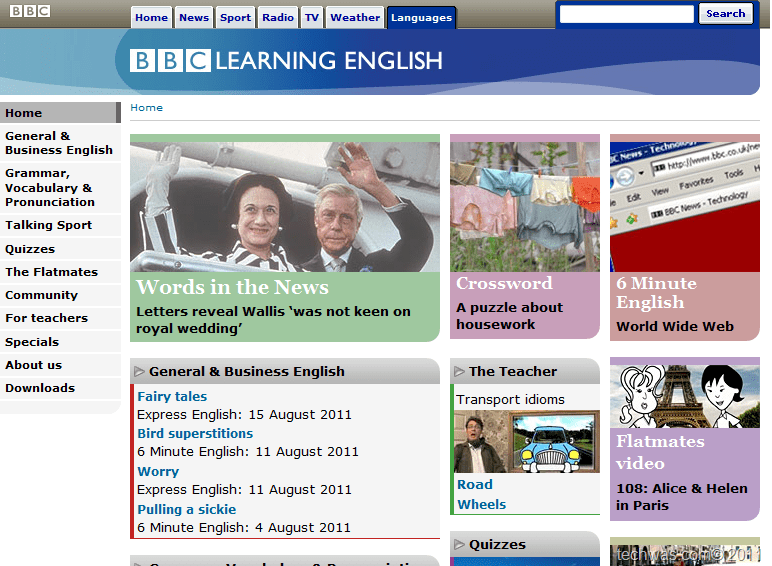
Task: Click the Home breadcrumb link
Action: [146, 108]
